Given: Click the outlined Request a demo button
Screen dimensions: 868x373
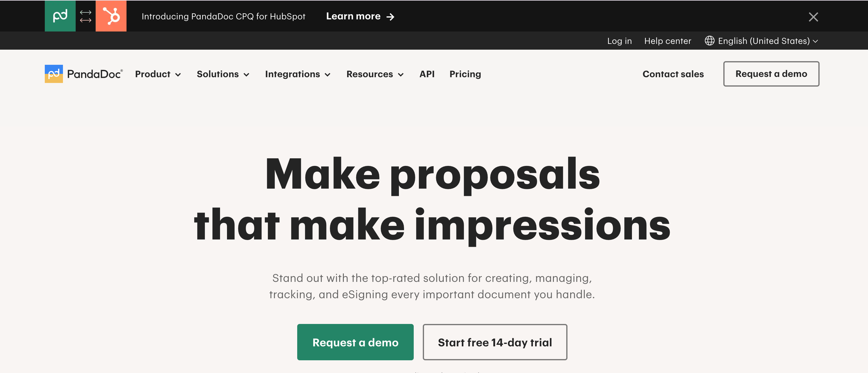Looking at the screenshot, I should 771,74.
